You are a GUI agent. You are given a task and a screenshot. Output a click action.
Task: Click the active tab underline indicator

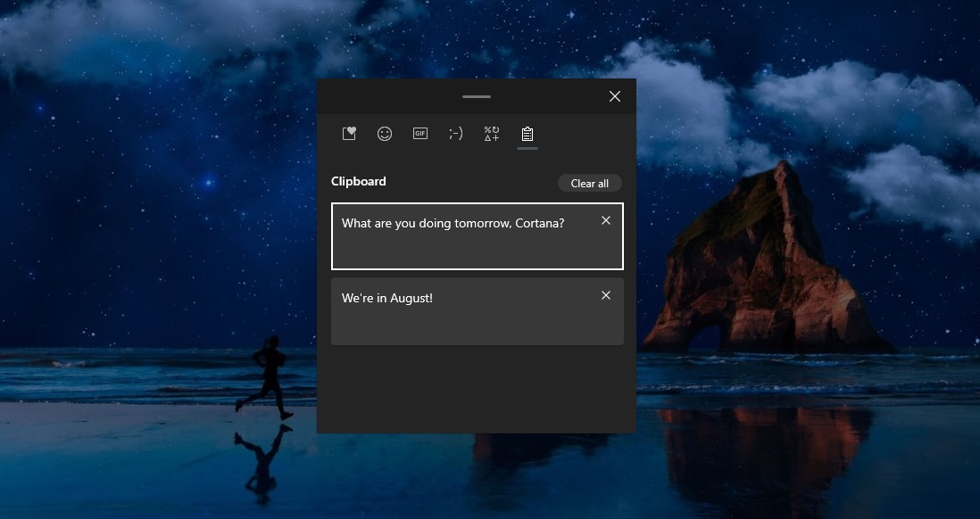click(527, 149)
